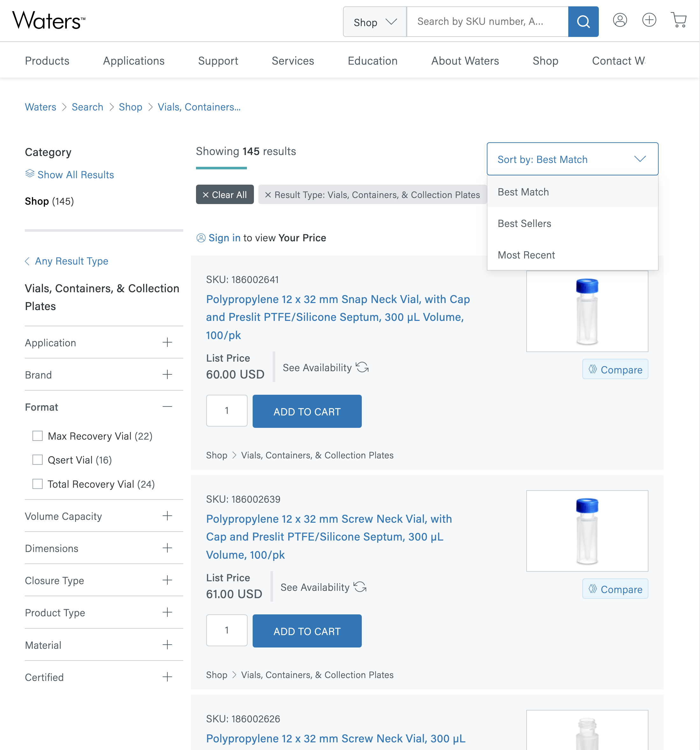Collapse the Format filter section
The image size is (700, 750).
(x=167, y=406)
